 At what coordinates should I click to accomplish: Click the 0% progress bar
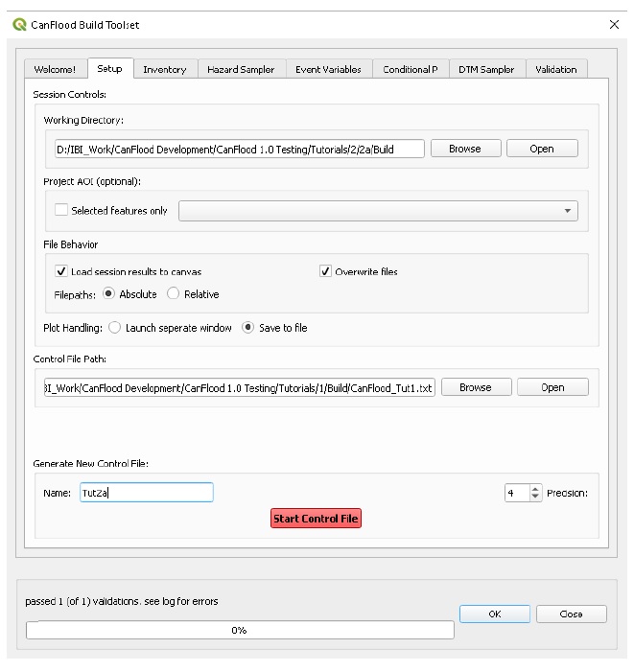click(x=240, y=630)
